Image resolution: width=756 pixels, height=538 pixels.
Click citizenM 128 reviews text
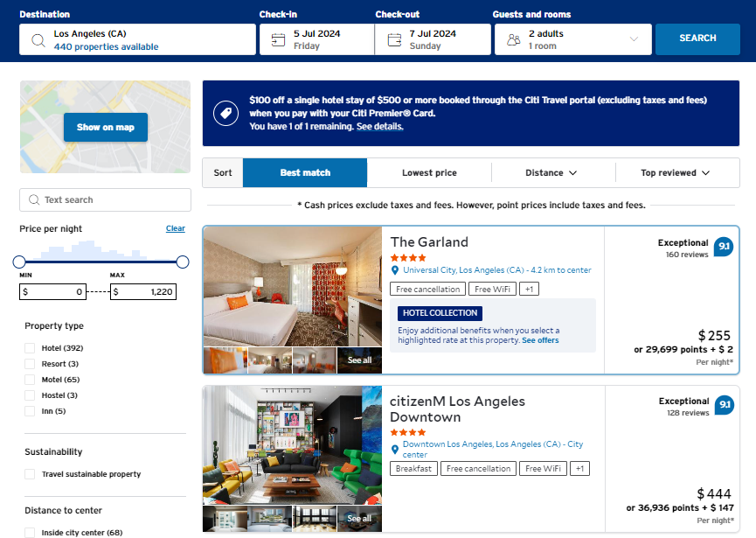688,413
